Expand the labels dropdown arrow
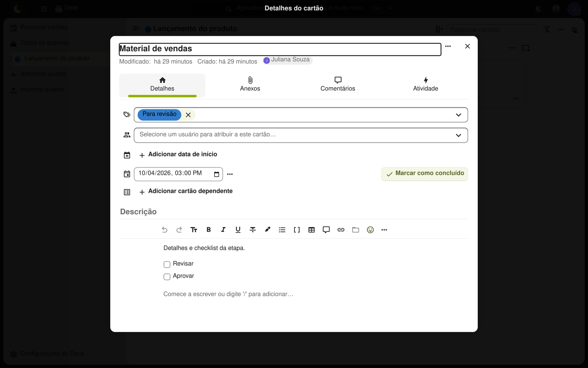 (x=459, y=115)
